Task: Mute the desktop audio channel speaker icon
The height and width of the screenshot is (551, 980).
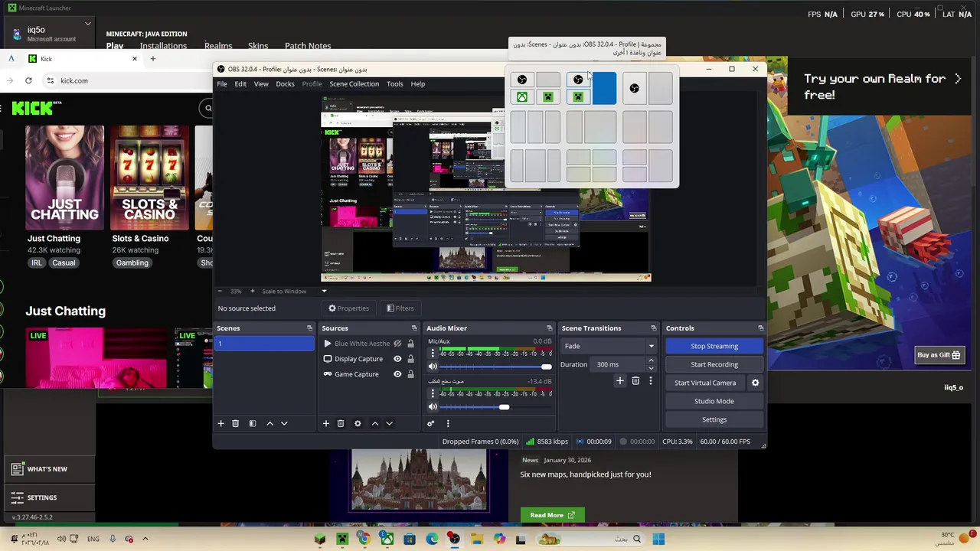Action: tap(433, 407)
